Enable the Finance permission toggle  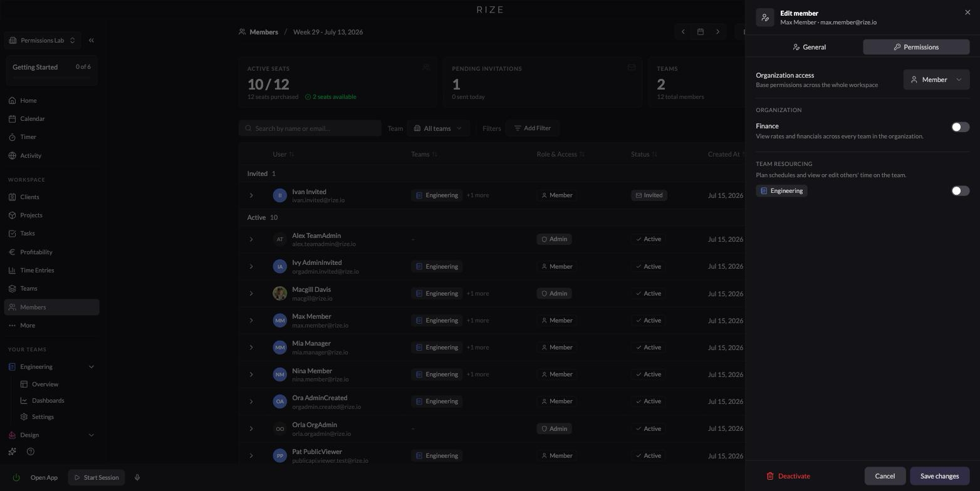960,127
